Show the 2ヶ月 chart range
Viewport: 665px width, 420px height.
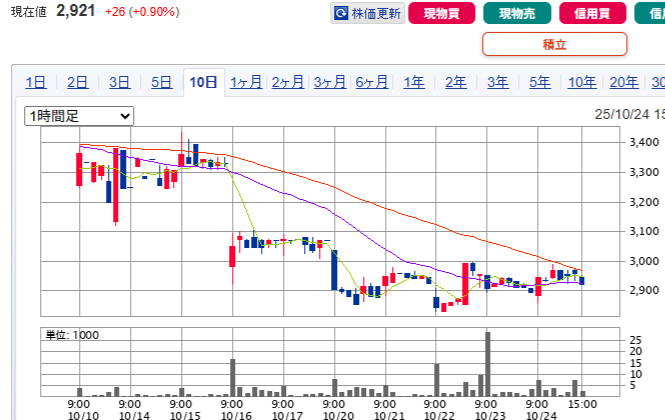tap(288, 83)
